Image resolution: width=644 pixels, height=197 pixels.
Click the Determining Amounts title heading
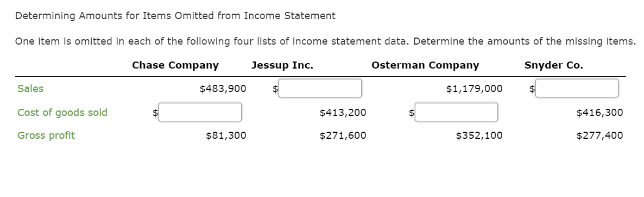175,16
